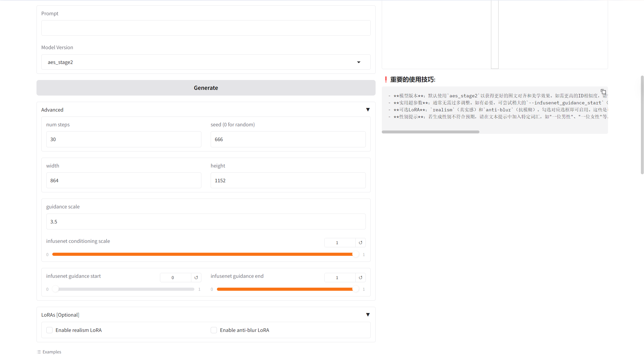Screen dimensions: 644x356
Task: Reset infusenet conditioning scale value
Action: coord(360,243)
